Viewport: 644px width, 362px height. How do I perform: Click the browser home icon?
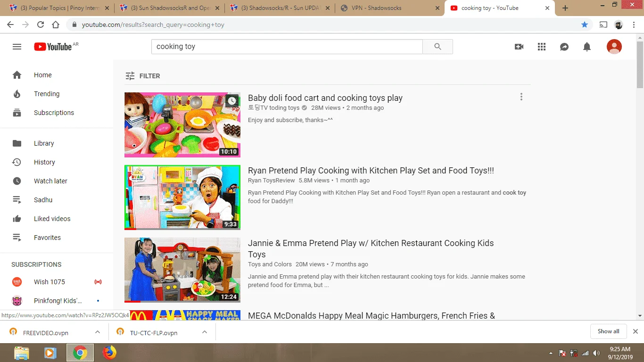(56, 25)
